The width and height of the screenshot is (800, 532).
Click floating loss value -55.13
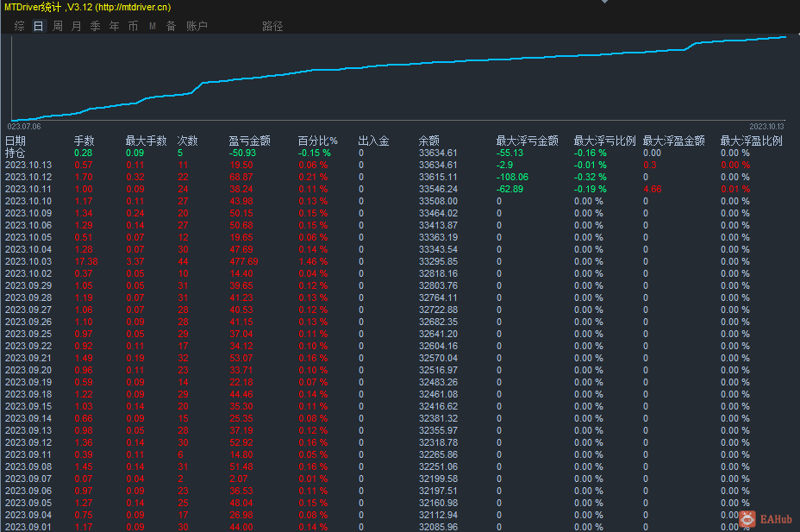click(x=509, y=153)
